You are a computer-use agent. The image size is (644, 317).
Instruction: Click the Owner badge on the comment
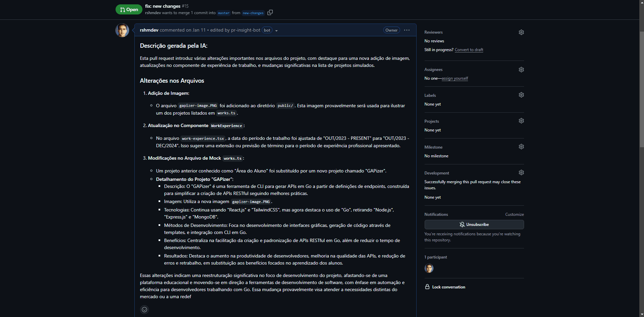coord(391,30)
